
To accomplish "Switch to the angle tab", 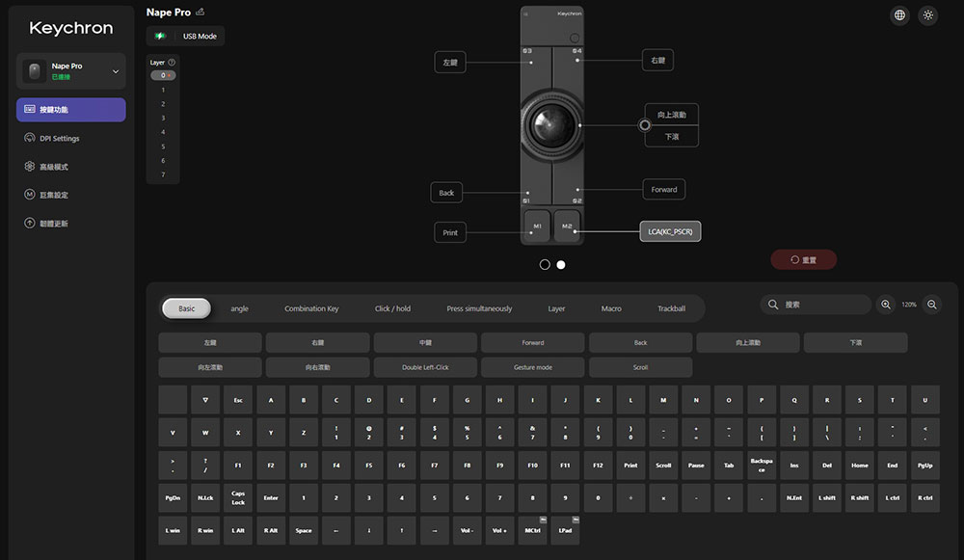I will coord(239,308).
